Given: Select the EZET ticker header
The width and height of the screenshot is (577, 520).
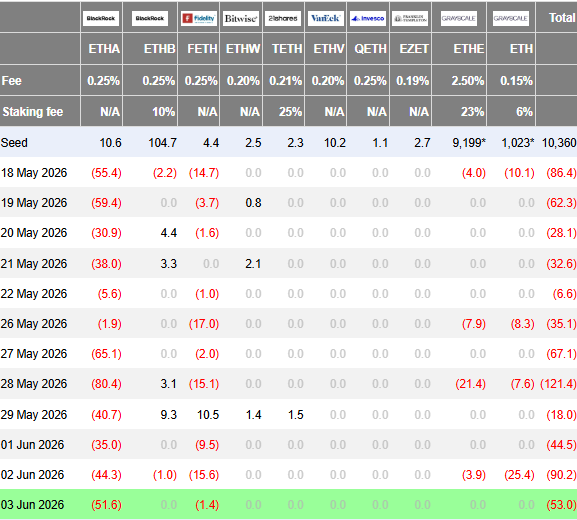Looking at the screenshot, I should pos(414,49).
